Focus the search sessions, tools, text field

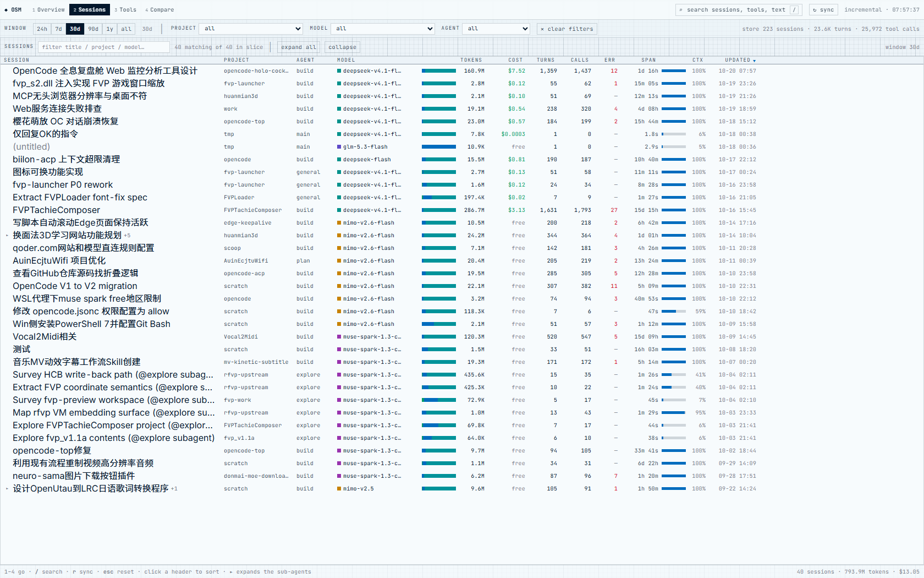coord(739,9)
